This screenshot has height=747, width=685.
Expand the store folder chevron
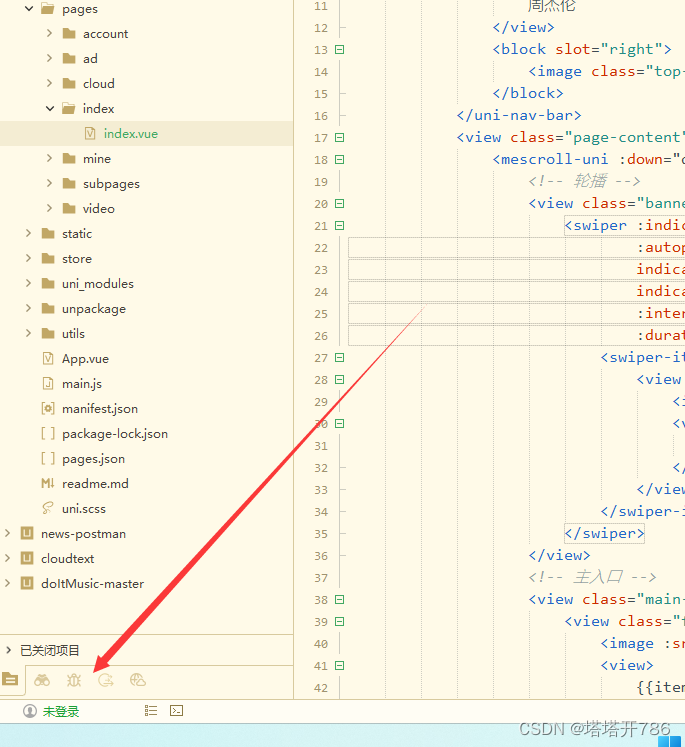[29, 258]
